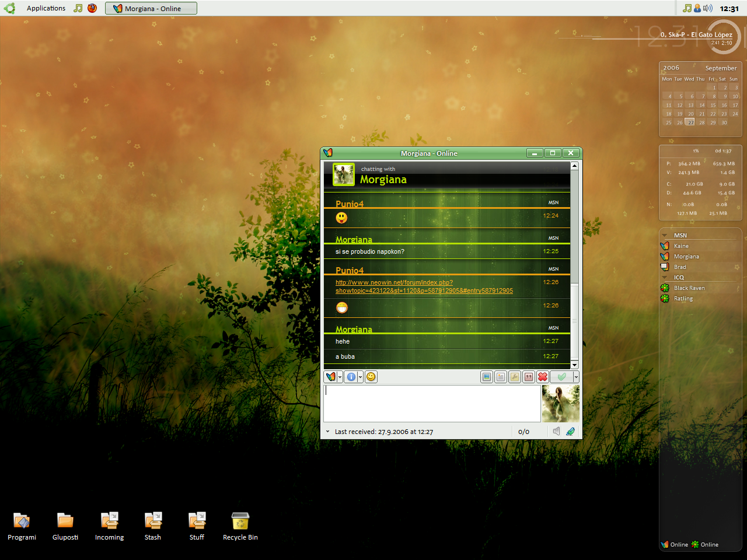The width and height of the screenshot is (747, 560).
Task: Click the quote icon in chat toolbar
Action: coord(529,377)
